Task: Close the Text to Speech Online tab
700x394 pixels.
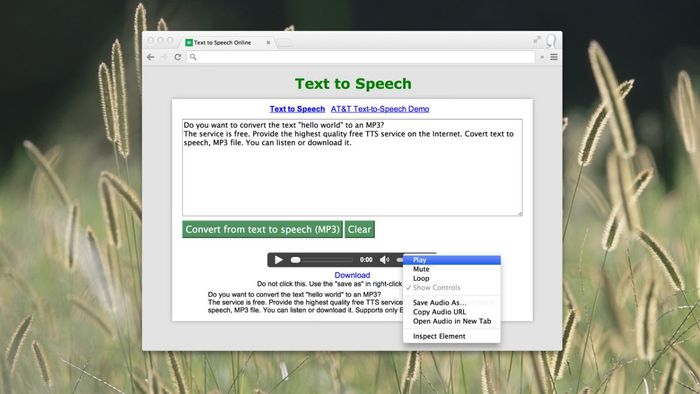Action: [x=268, y=43]
